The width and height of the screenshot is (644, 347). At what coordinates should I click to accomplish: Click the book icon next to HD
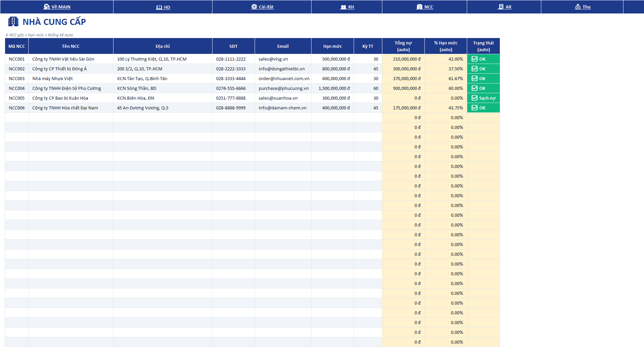click(159, 7)
